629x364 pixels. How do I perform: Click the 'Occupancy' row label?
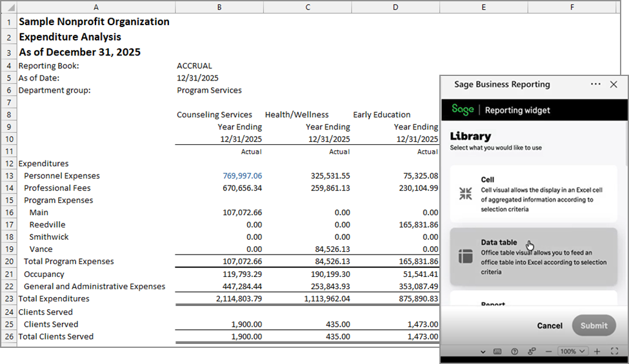(x=44, y=274)
